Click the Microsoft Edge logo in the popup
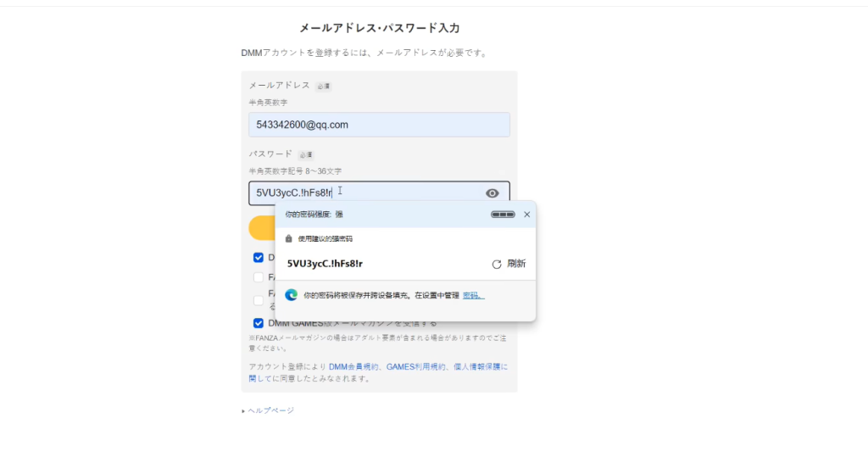868x463 pixels. (x=292, y=295)
